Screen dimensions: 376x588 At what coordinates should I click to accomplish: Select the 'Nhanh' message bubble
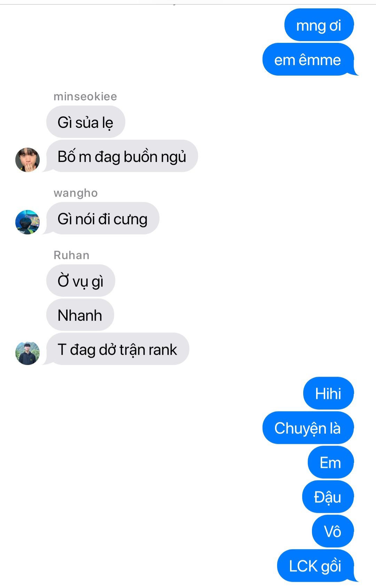80,315
